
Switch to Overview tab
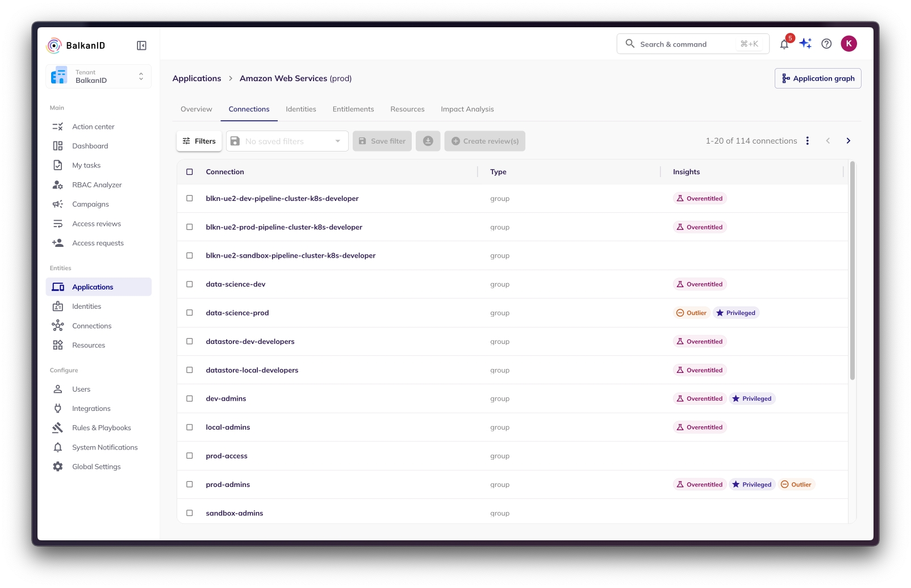196,109
